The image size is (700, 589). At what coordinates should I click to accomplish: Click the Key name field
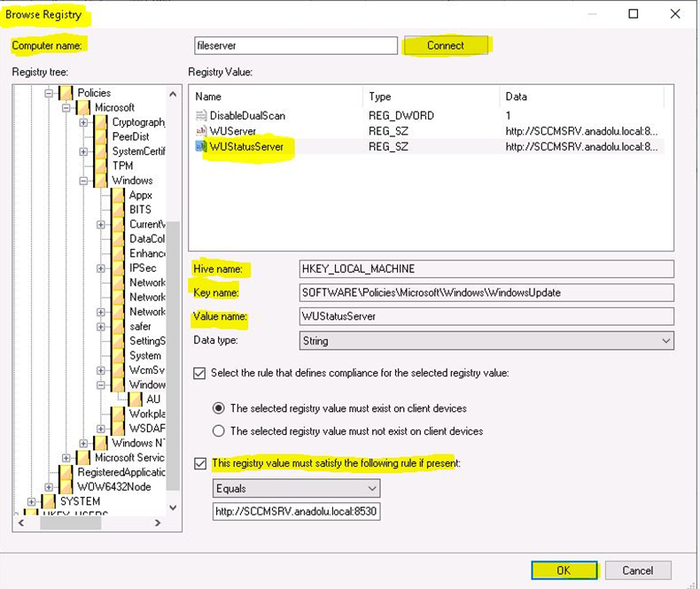(x=486, y=292)
